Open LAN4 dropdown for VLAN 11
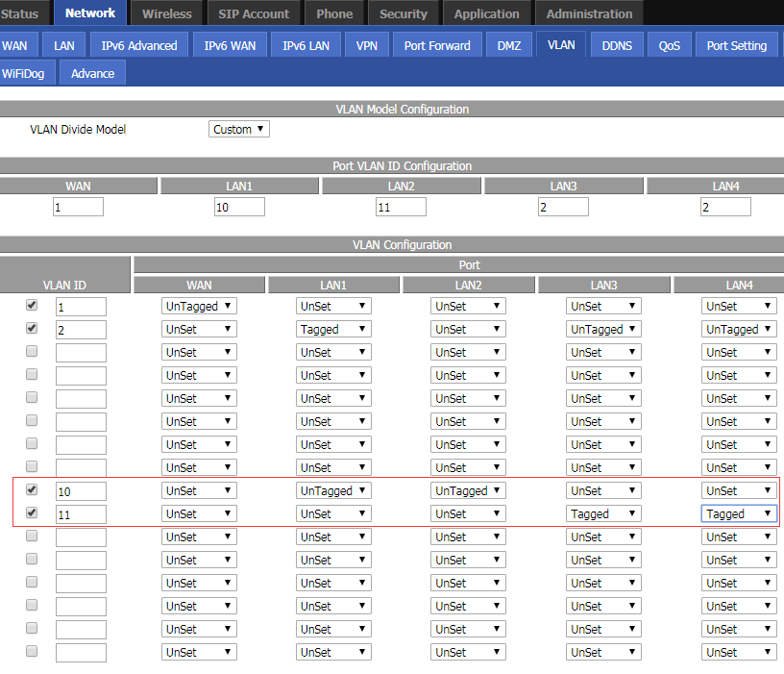This screenshot has width=784, height=674. (739, 513)
